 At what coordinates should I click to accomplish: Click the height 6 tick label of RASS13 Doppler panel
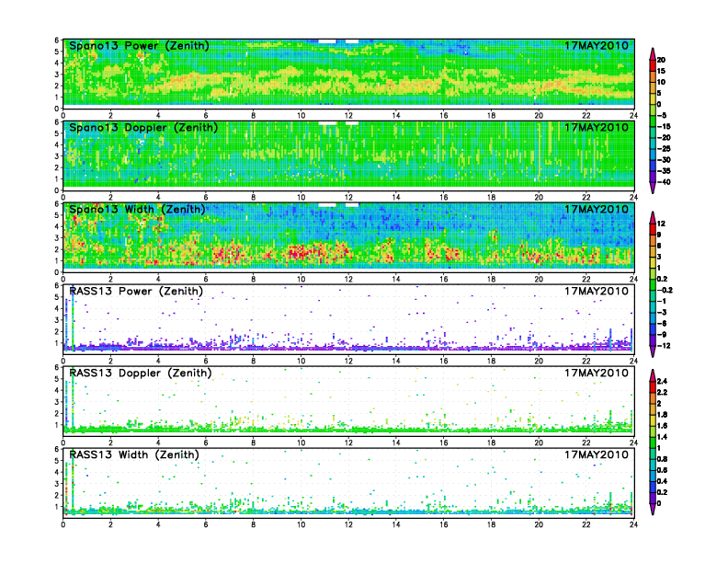(x=57, y=367)
